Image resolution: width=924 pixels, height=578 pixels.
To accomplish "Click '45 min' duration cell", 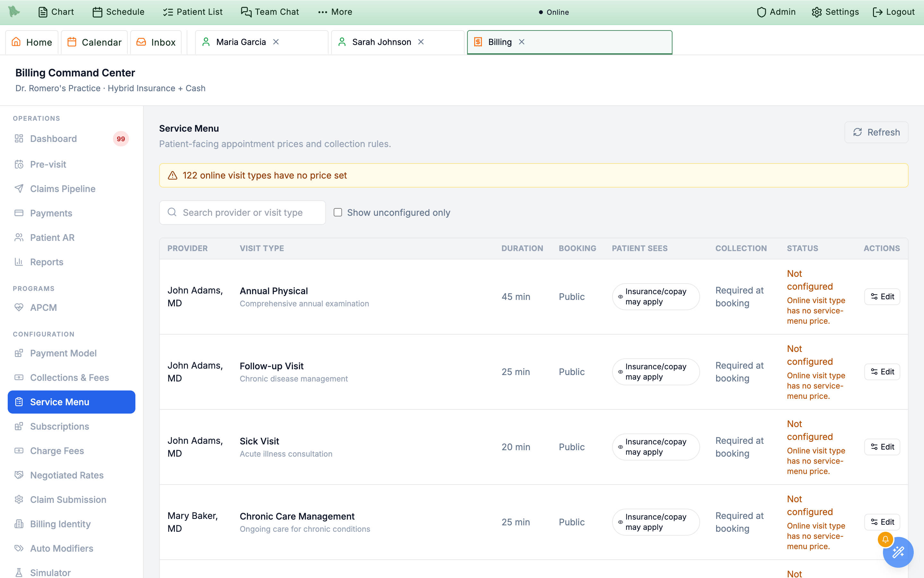I will pyautogui.click(x=516, y=297).
